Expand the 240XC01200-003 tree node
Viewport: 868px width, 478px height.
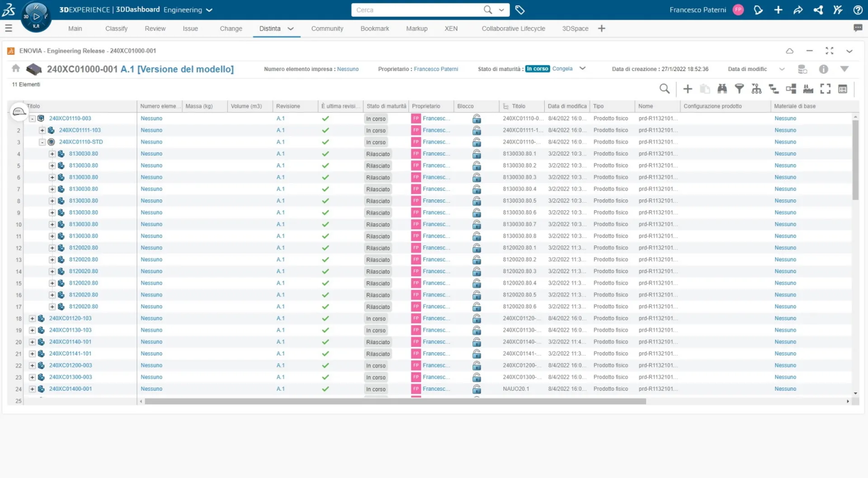pyautogui.click(x=32, y=366)
